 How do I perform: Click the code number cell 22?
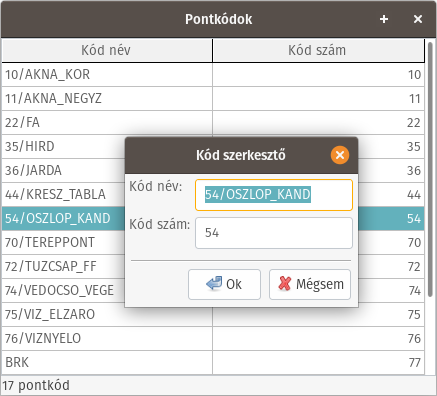point(318,123)
